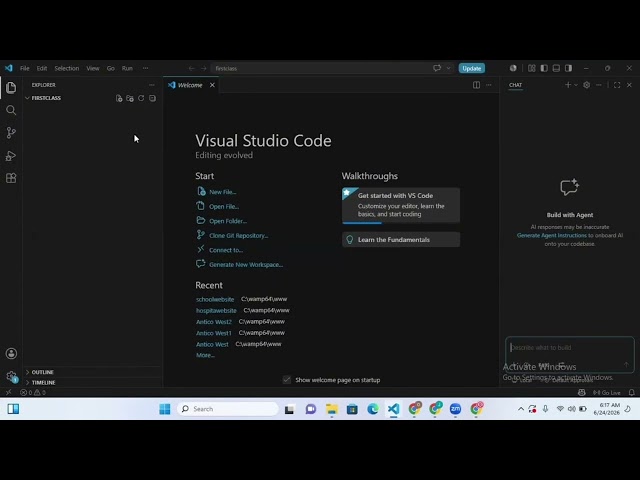640x480 pixels.
Task: Uncheck Show welcome page on startup
Action: pos(287,380)
